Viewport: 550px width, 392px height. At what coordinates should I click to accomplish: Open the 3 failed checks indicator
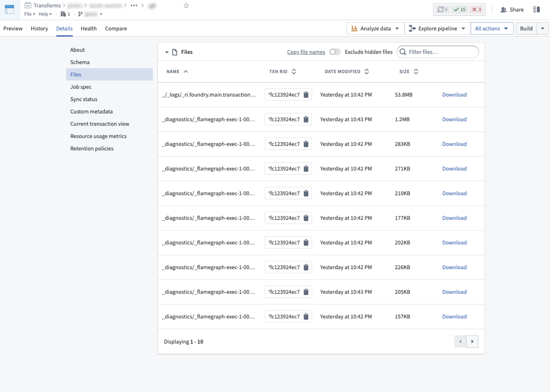tap(477, 9)
